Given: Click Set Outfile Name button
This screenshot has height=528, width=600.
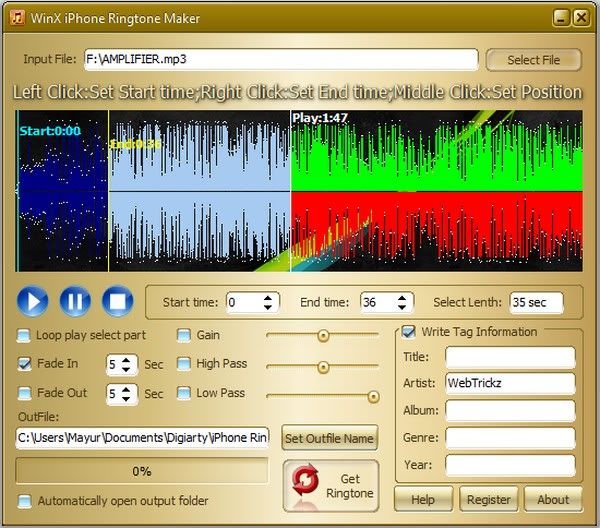Looking at the screenshot, I should point(329,438).
